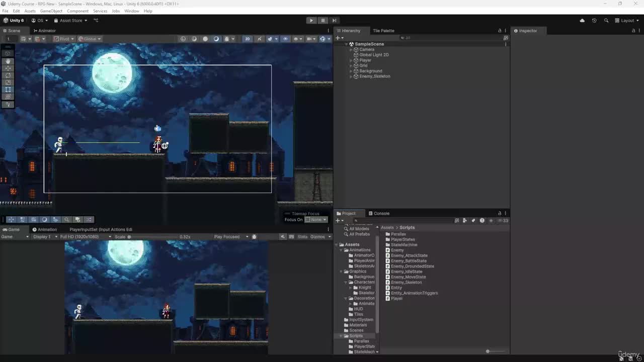Open the Pivot handle position dropdown
644x362 pixels.
pos(64,39)
